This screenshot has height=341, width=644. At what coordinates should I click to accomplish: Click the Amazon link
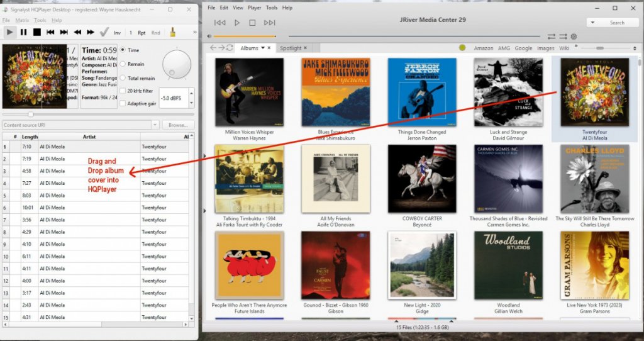point(484,48)
